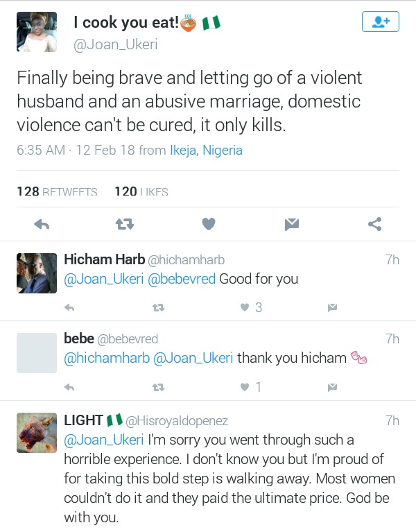View the 128 retweets list

coord(57,191)
